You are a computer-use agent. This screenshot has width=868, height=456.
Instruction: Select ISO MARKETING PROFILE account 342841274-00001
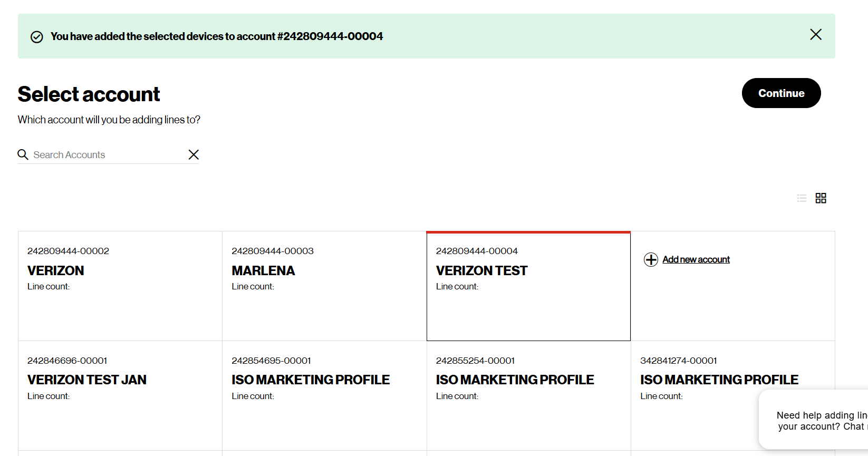point(733,396)
